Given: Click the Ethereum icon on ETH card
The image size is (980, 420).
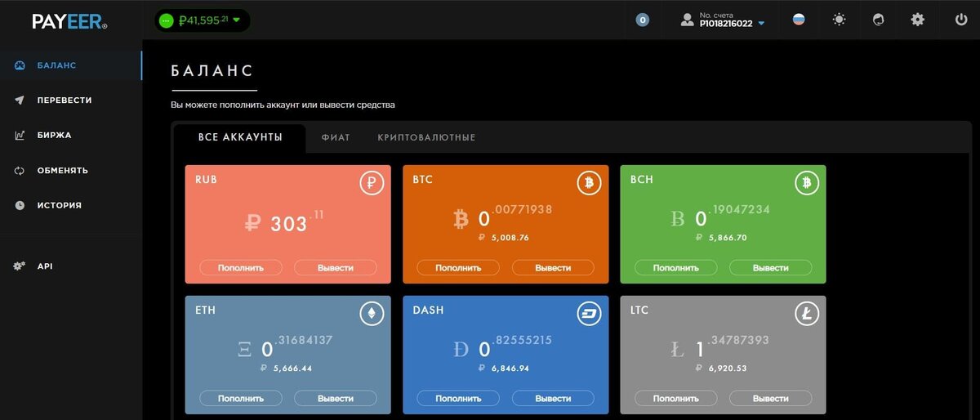Looking at the screenshot, I should [x=372, y=314].
